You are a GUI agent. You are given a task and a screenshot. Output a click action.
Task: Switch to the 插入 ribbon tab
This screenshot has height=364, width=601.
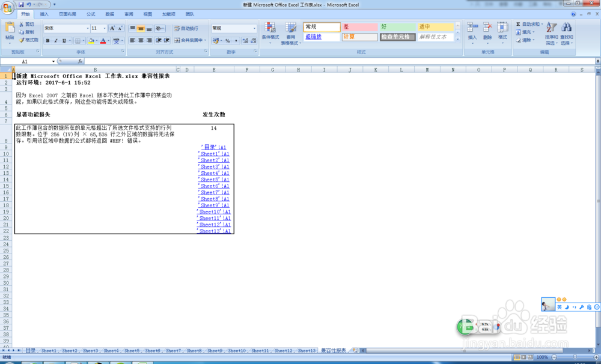tap(44, 14)
